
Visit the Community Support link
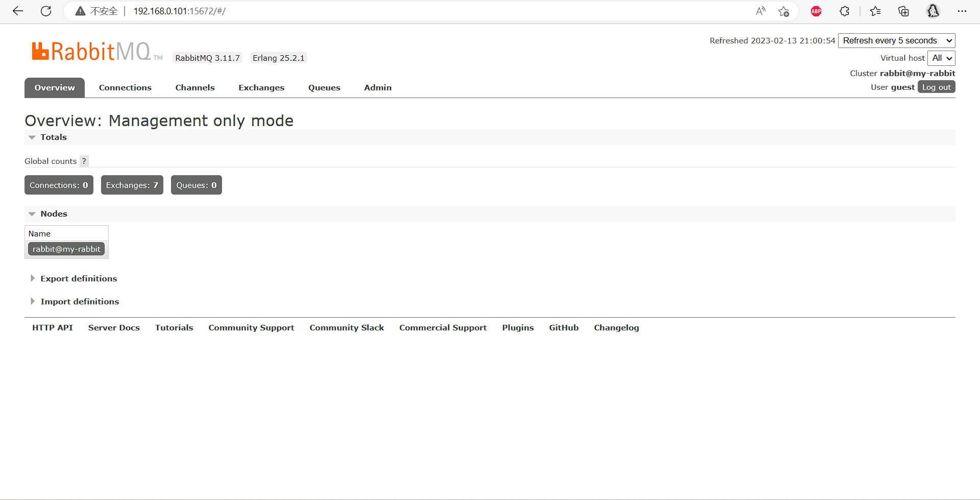251,328
